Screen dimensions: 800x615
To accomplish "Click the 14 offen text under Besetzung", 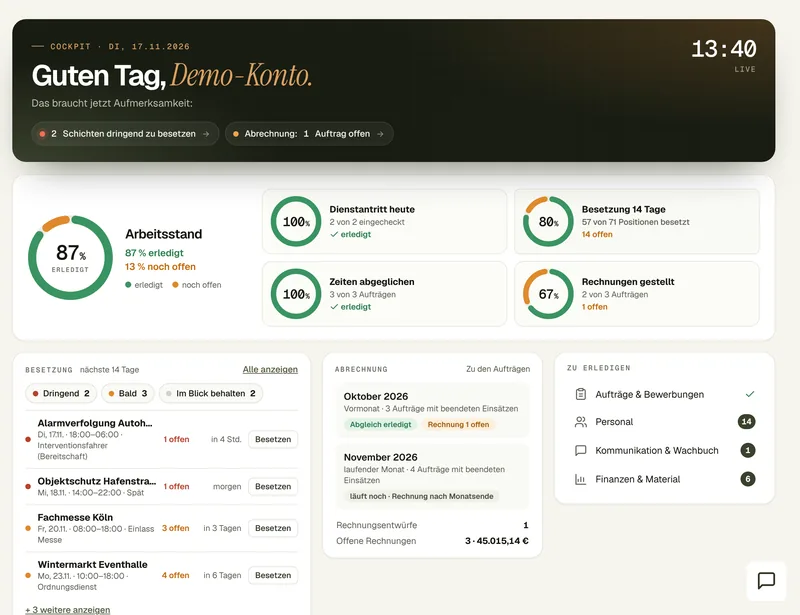I will click(597, 234).
